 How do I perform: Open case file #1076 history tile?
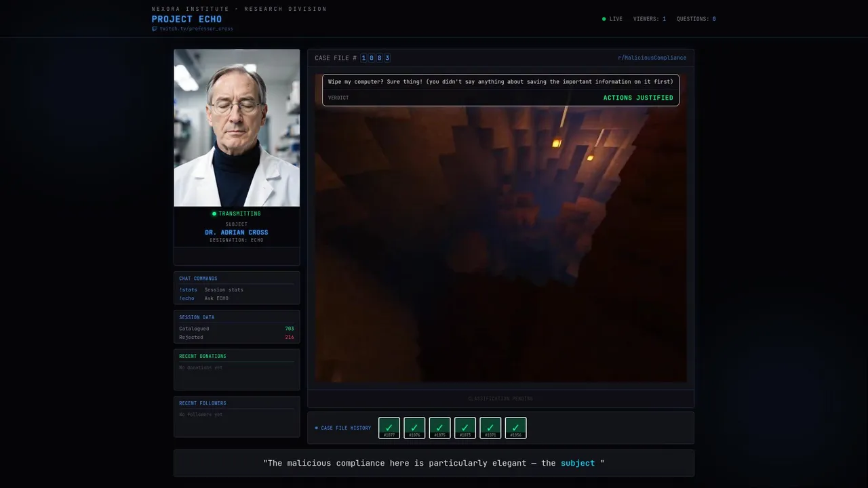pyautogui.click(x=414, y=428)
